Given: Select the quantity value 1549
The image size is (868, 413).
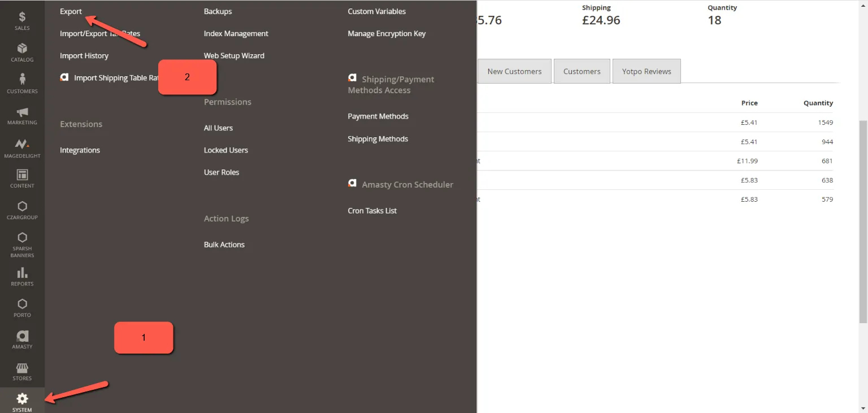Looking at the screenshot, I should (825, 123).
